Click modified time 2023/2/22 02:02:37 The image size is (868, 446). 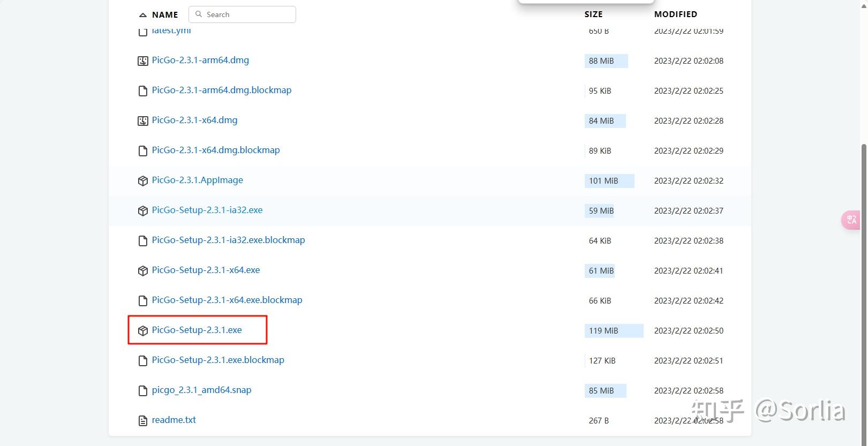[x=689, y=211]
